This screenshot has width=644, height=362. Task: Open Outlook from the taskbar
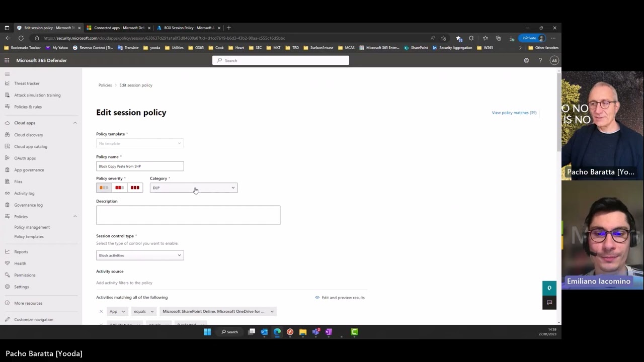[264, 332]
